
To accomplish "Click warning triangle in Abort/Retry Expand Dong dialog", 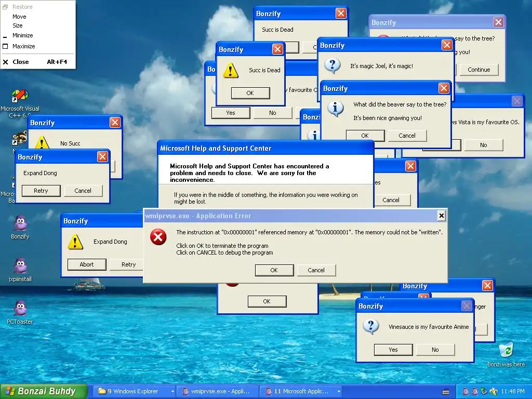I will tap(75, 242).
